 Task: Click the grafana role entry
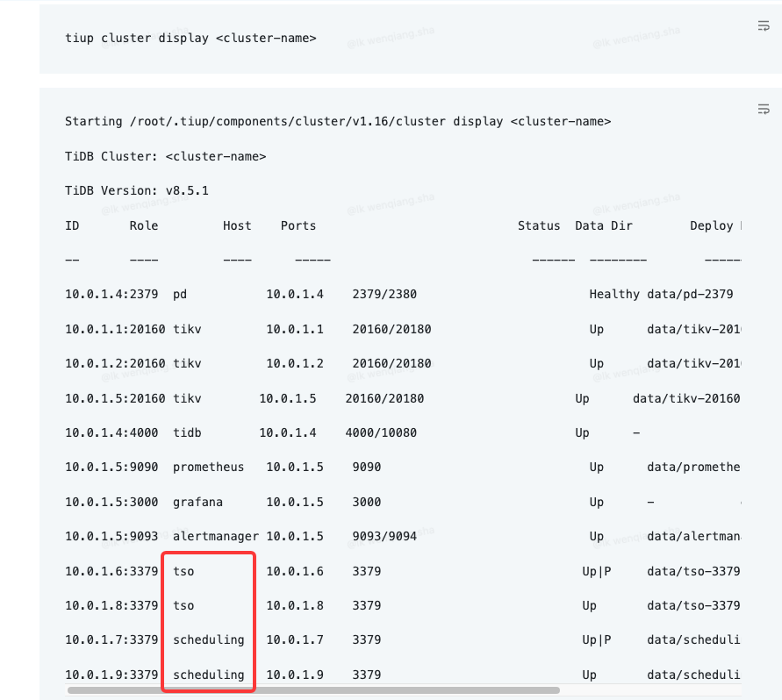tap(197, 502)
